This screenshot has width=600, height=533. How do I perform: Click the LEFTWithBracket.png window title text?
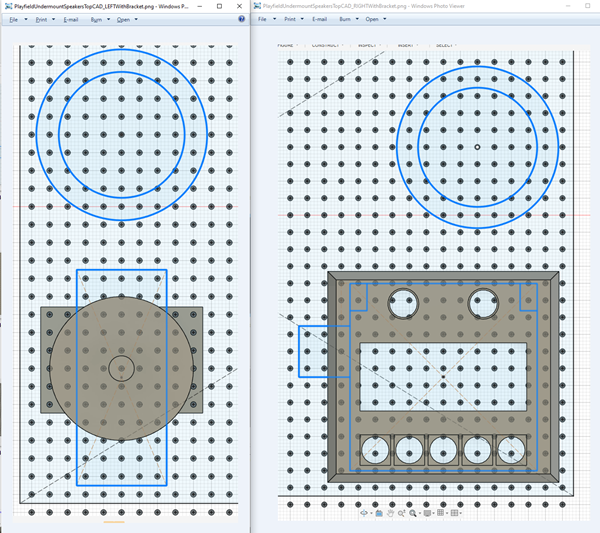tap(101, 7)
